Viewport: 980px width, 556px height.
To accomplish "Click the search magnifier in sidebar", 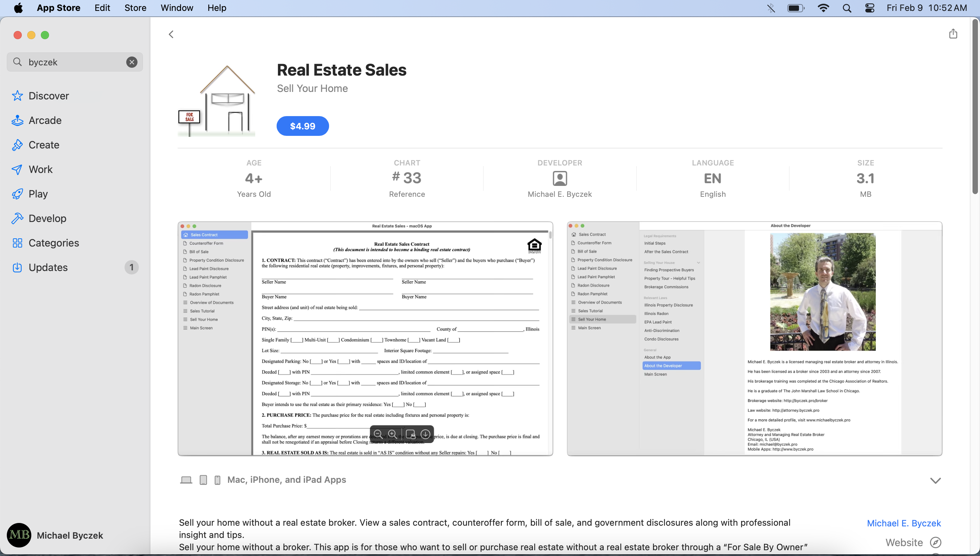I will click(17, 62).
